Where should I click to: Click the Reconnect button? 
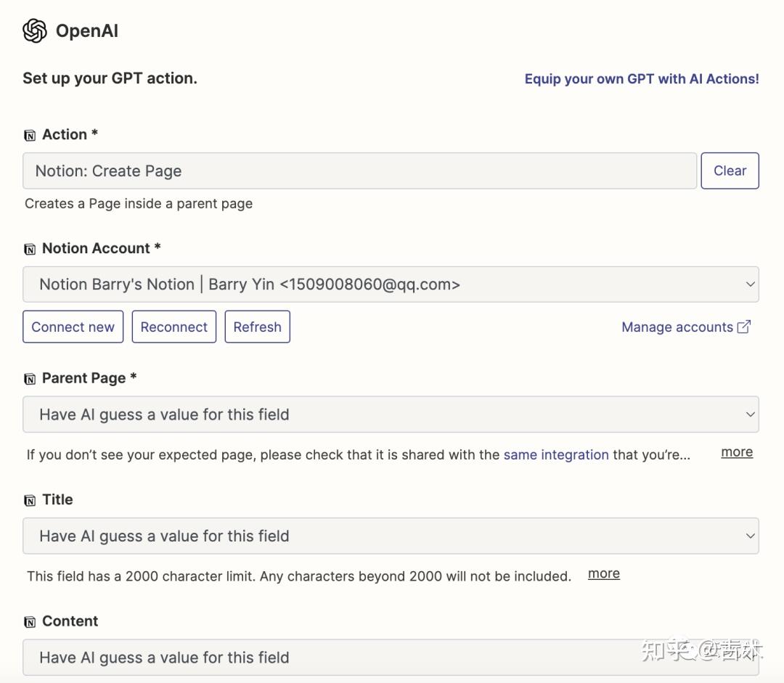(174, 327)
